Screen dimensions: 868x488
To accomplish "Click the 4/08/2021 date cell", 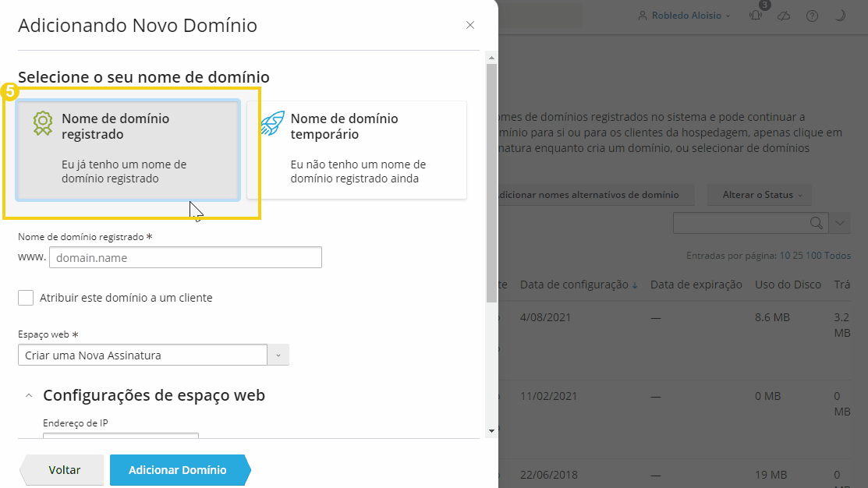I will coord(545,317).
